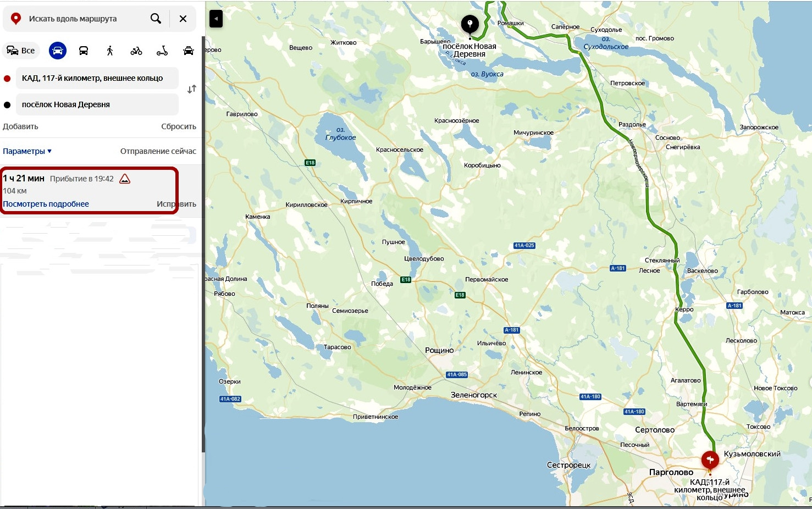
Task: Open 'Посмотреть подробнее' route details
Action: pos(46,204)
